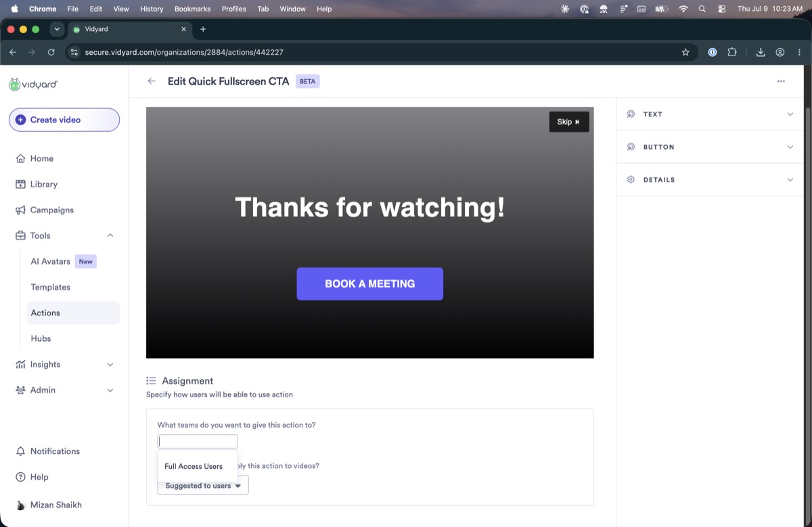Reload the page
Image resolution: width=812 pixels, height=527 pixels.
pyautogui.click(x=51, y=52)
